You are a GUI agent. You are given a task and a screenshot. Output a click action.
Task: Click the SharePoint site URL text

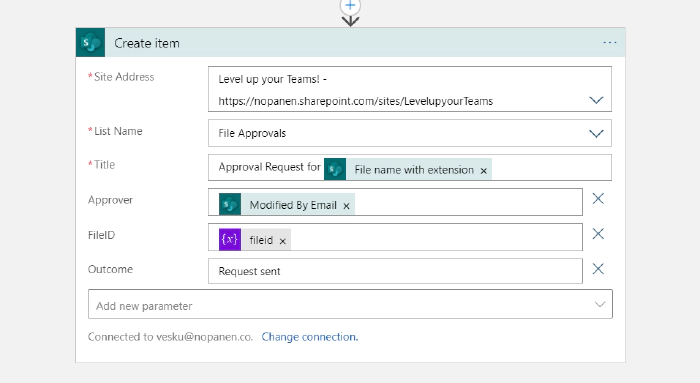pos(355,101)
